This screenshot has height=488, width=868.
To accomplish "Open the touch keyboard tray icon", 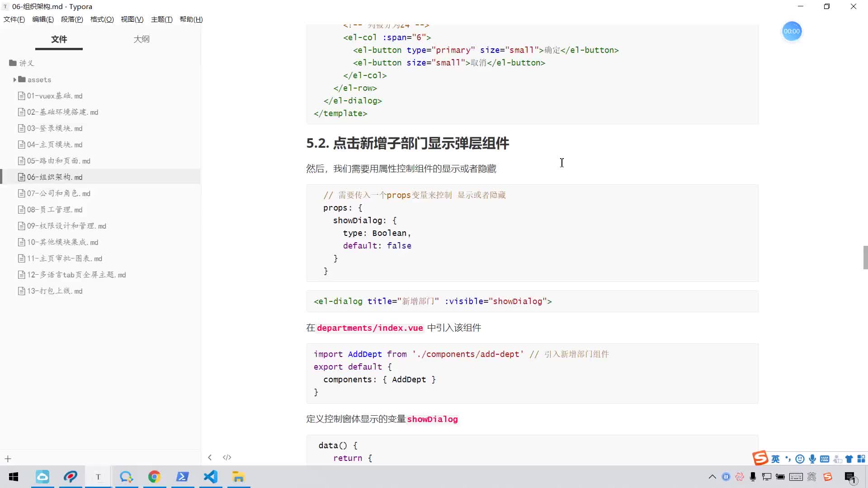I will [796, 477].
